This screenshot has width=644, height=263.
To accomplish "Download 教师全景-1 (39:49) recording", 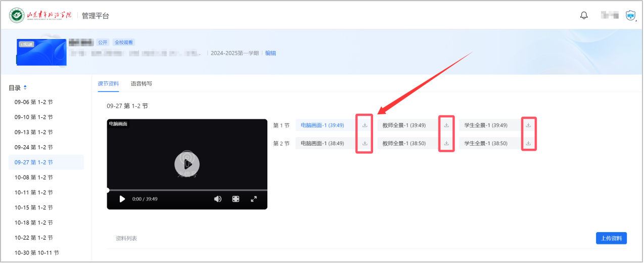I will tap(446, 125).
